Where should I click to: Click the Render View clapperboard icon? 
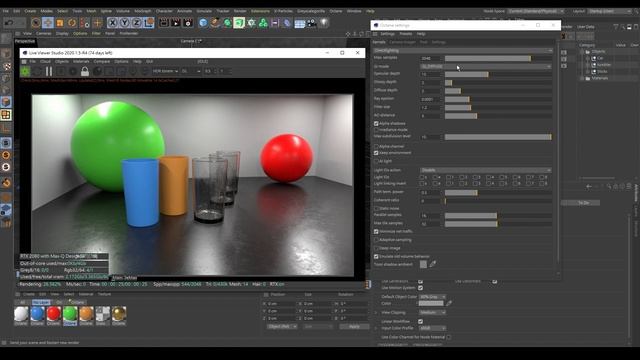click(x=164, y=23)
